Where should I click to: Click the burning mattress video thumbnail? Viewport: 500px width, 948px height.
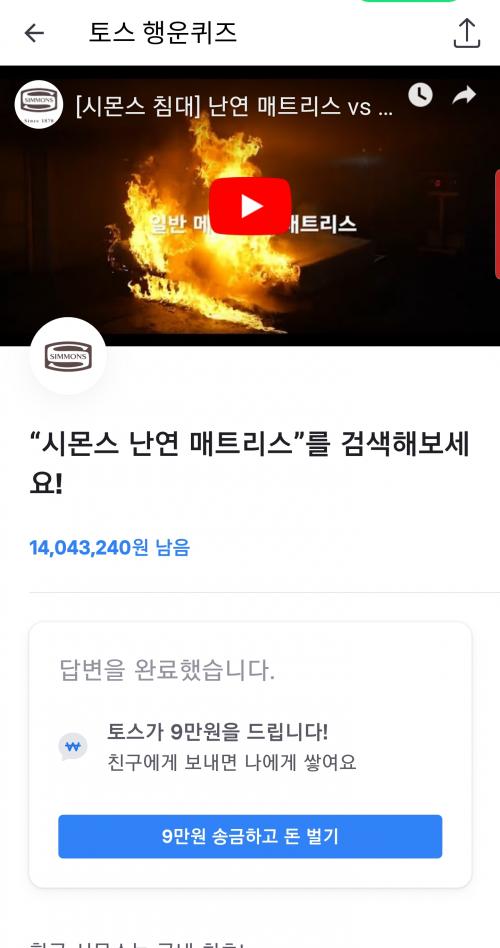pyautogui.click(x=250, y=206)
